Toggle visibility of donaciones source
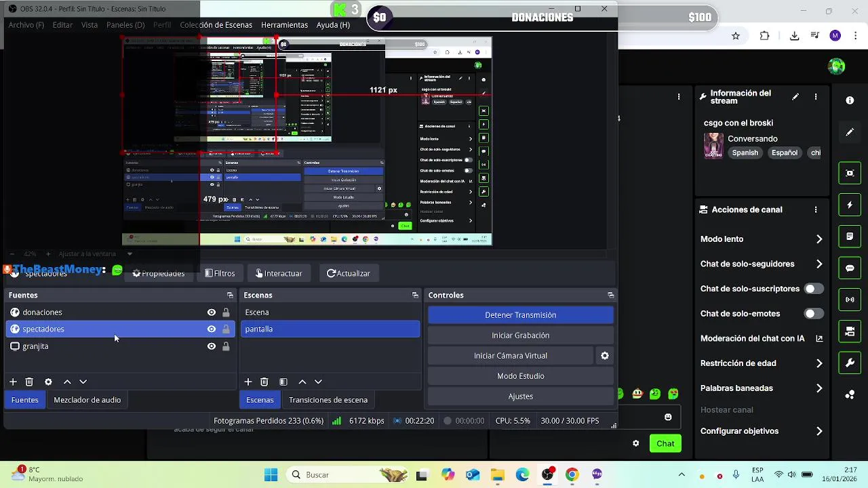This screenshot has width=868, height=488. point(212,312)
